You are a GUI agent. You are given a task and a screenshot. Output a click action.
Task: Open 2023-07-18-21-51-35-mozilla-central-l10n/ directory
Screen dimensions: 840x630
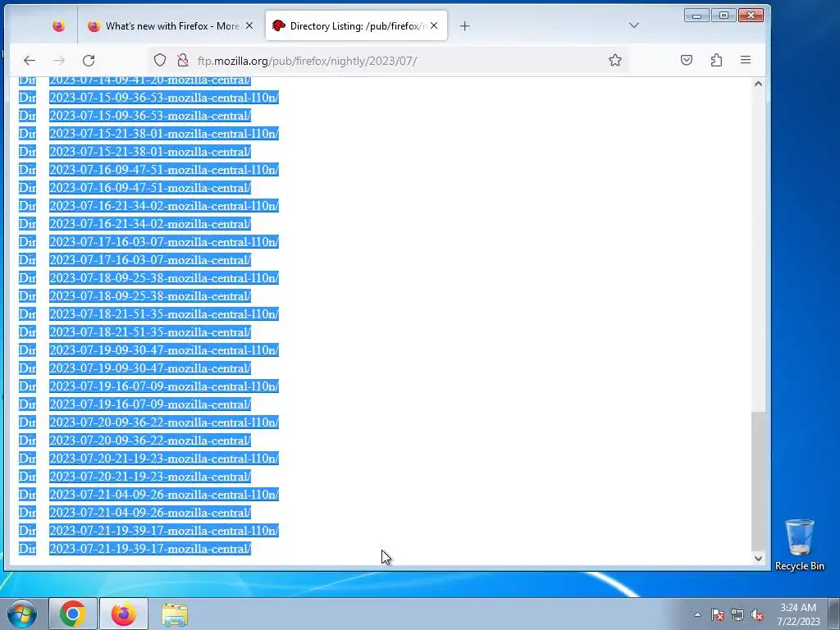pos(164,314)
